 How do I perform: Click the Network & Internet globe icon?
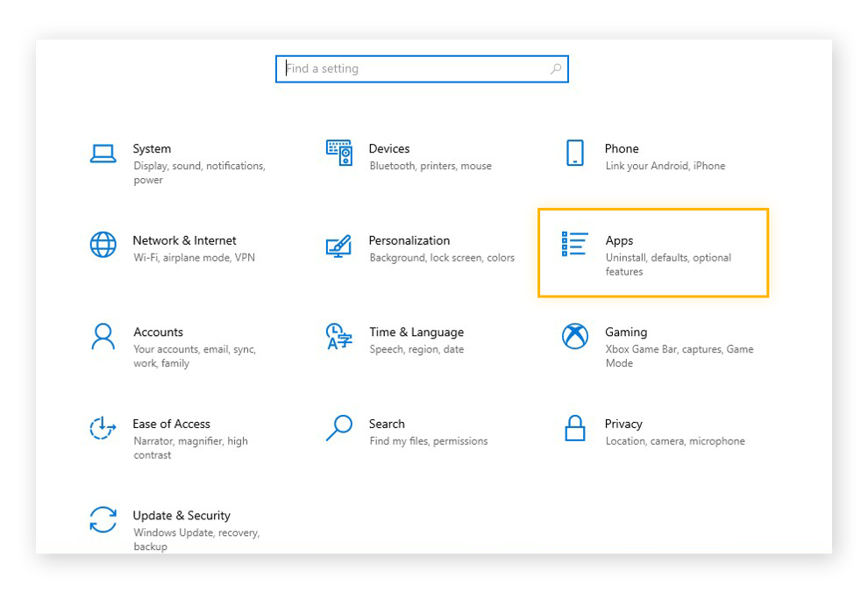click(103, 244)
